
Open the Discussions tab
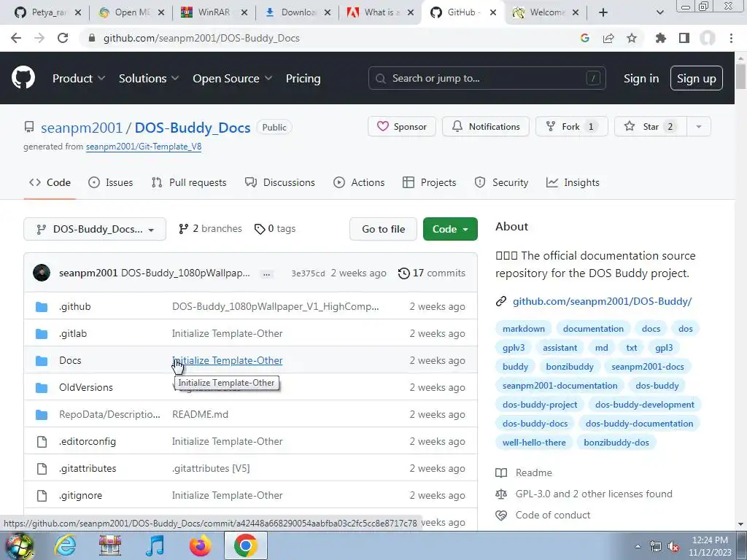tap(279, 182)
